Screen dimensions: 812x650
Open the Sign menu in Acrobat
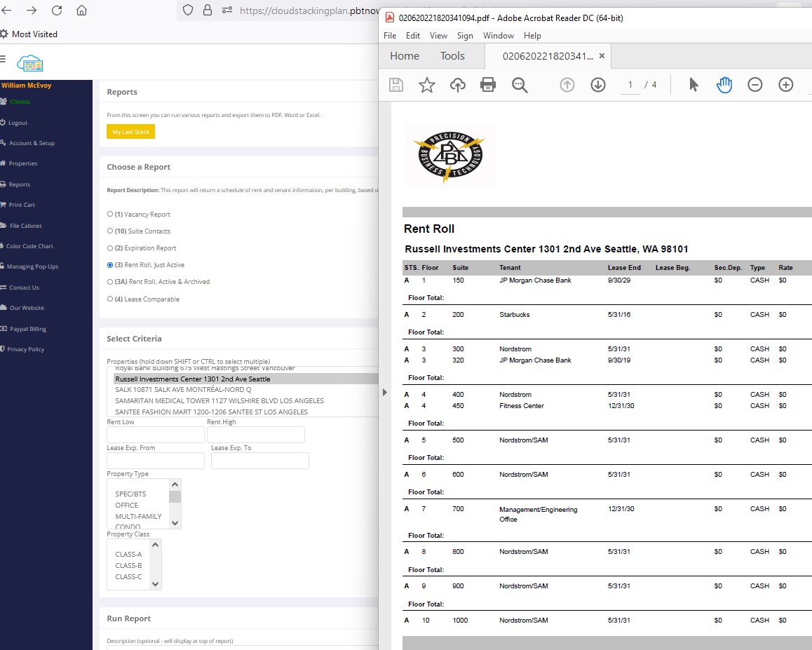[x=465, y=36]
